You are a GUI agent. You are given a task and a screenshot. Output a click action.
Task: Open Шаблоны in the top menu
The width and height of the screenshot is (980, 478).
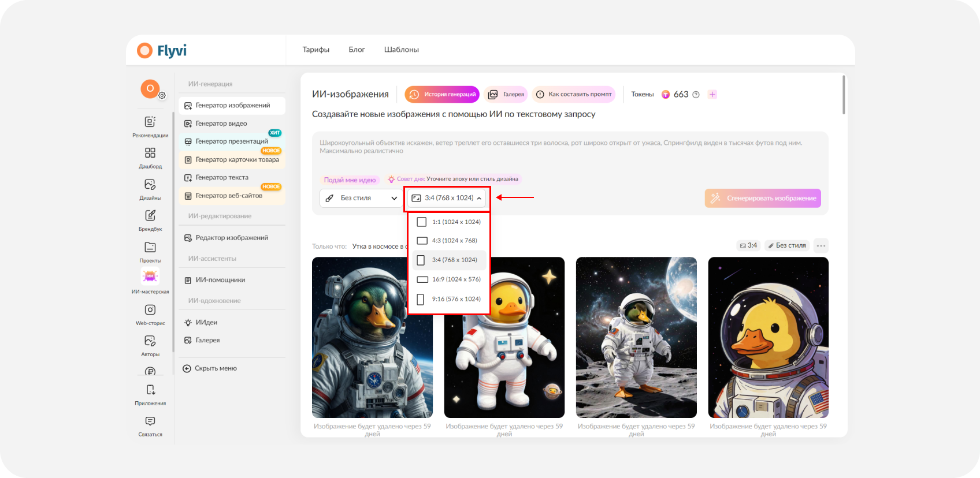(402, 50)
